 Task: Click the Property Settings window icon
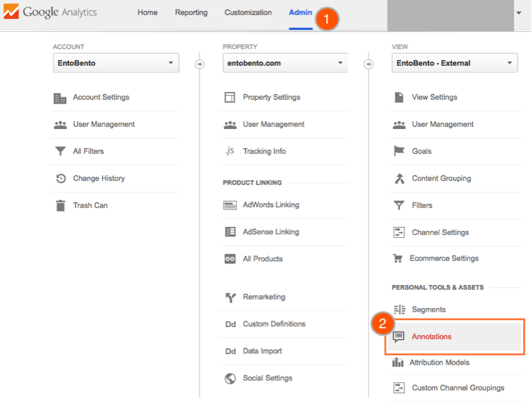pyautogui.click(x=230, y=97)
